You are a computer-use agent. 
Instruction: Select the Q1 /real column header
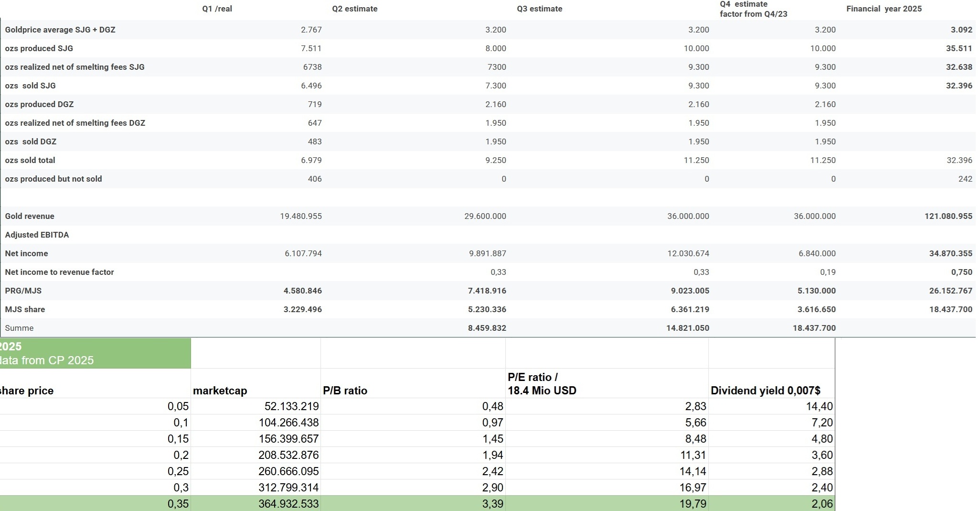pos(217,9)
